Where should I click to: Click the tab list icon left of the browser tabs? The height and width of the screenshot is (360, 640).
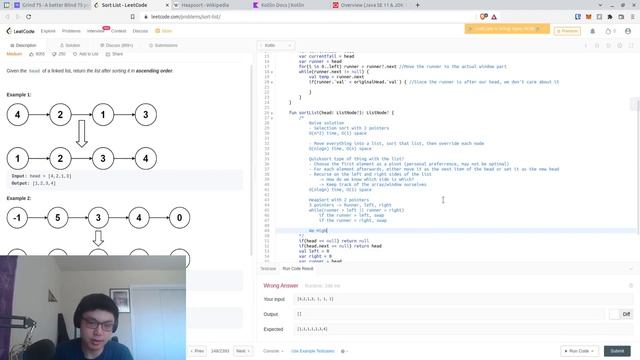pyautogui.click(x=7, y=5)
